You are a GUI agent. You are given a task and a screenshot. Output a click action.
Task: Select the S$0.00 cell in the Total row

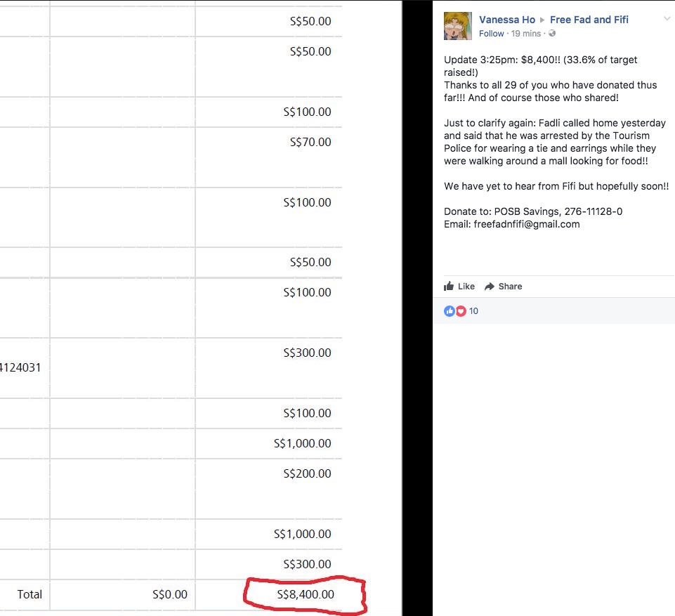169,594
